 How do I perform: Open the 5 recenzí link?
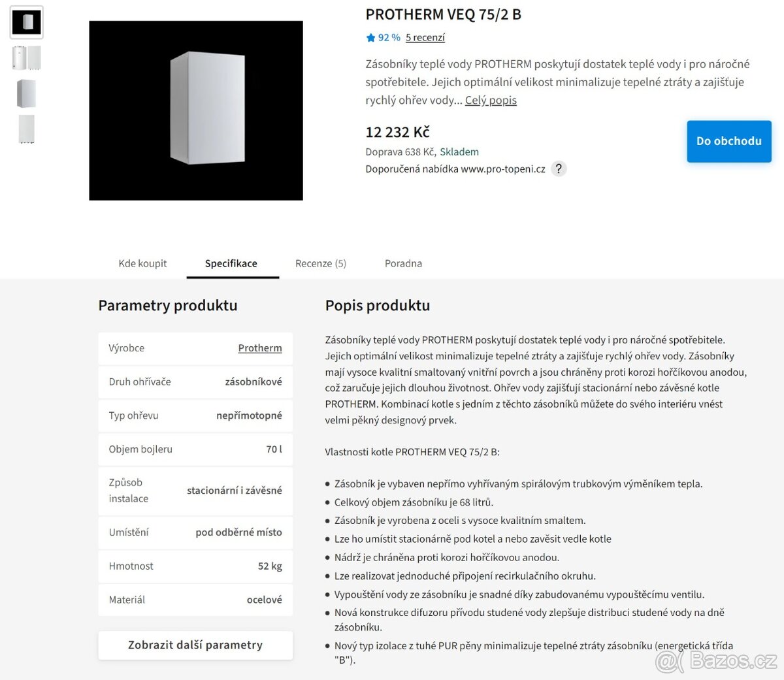click(x=425, y=38)
